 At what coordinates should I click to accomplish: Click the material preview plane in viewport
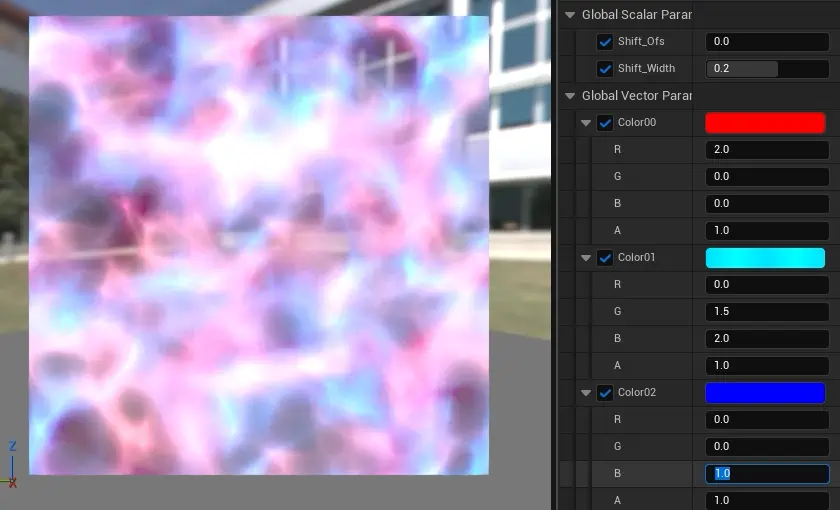[258, 245]
